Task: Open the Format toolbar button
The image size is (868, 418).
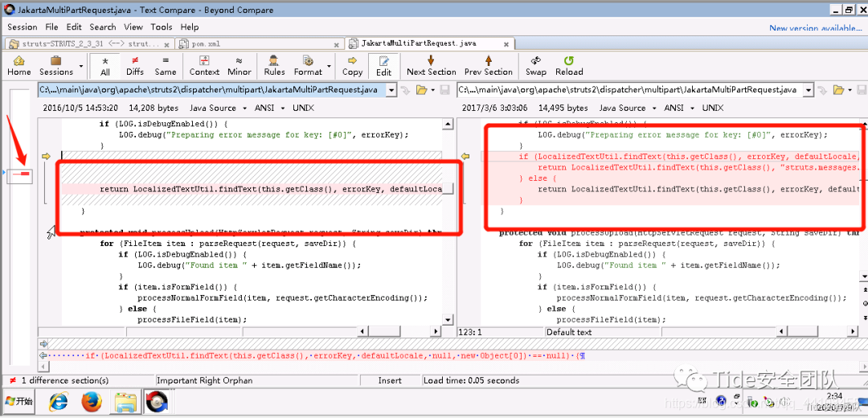Action: pyautogui.click(x=308, y=65)
